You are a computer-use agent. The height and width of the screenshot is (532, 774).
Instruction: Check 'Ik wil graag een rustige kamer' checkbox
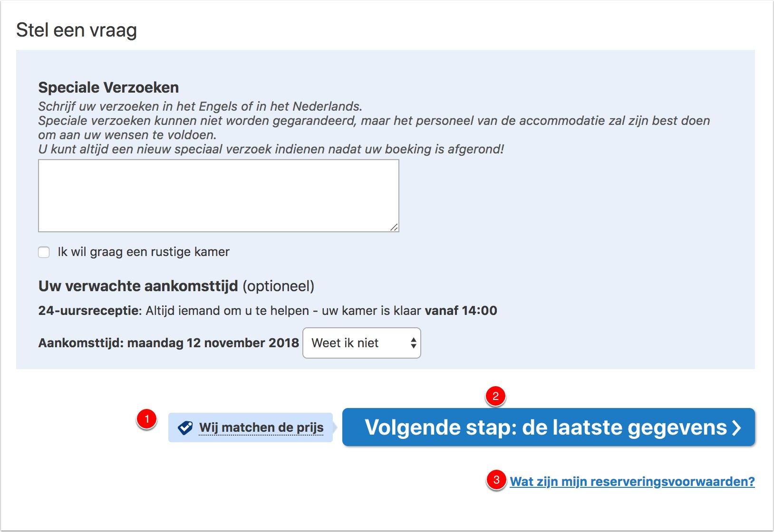coord(44,252)
